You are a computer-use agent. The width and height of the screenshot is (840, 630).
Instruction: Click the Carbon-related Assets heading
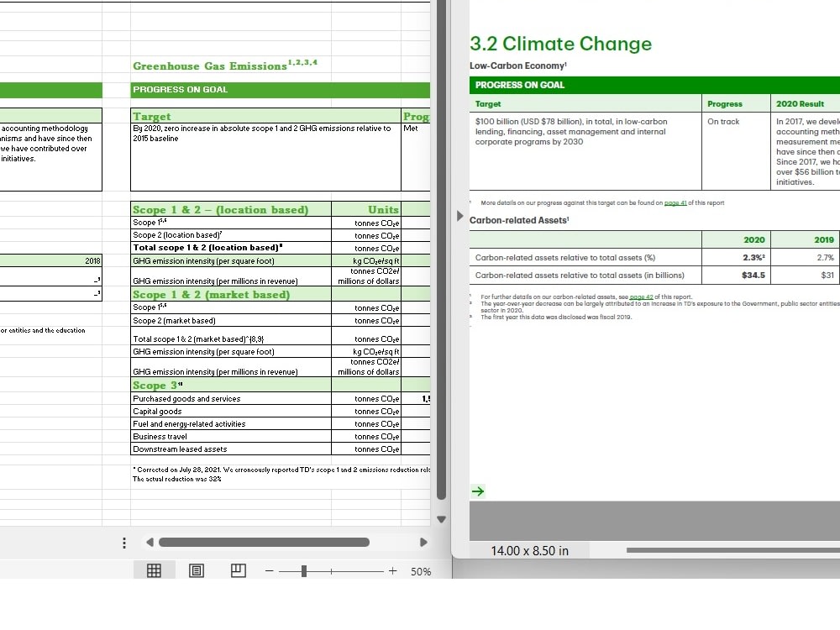click(519, 220)
